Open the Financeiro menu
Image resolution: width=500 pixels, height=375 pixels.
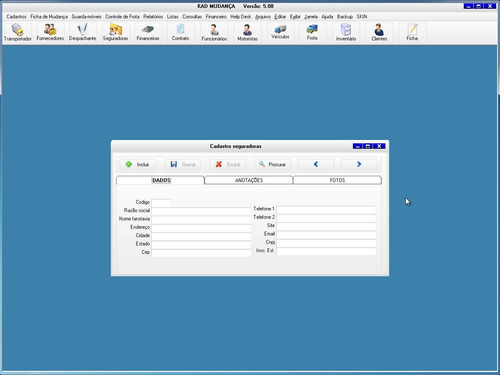click(x=216, y=16)
